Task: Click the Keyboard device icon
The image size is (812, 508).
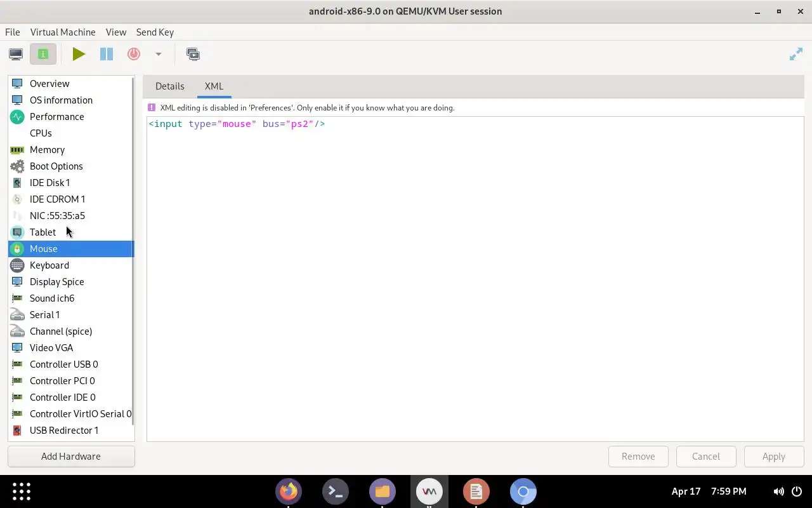Action: pyautogui.click(x=17, y=265)
